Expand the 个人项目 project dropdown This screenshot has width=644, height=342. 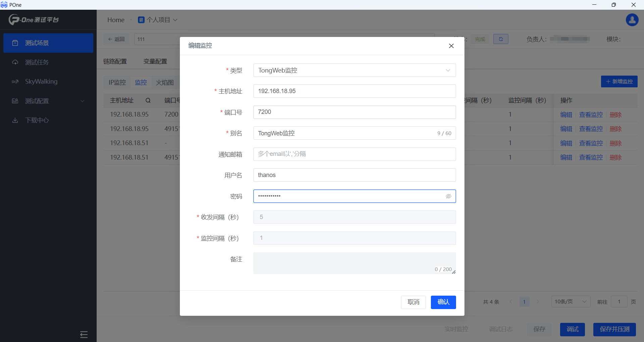point(158,20)
